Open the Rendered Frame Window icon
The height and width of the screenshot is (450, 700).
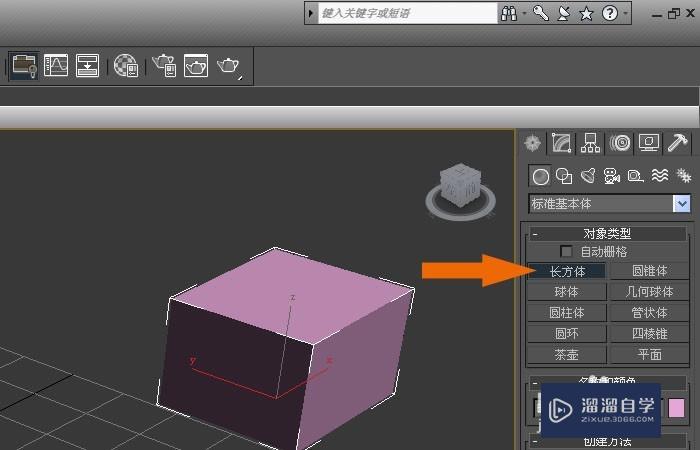pos(196,65)
